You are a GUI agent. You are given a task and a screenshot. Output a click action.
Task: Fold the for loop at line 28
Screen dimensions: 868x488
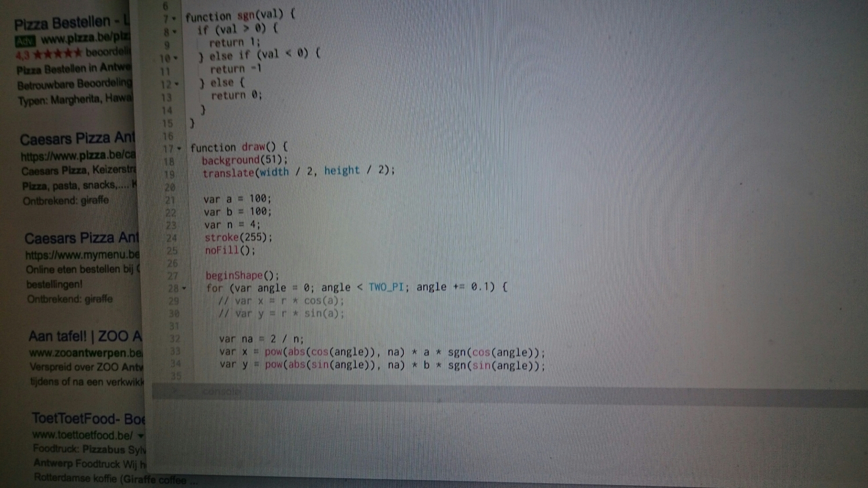(x=184, y=288)
